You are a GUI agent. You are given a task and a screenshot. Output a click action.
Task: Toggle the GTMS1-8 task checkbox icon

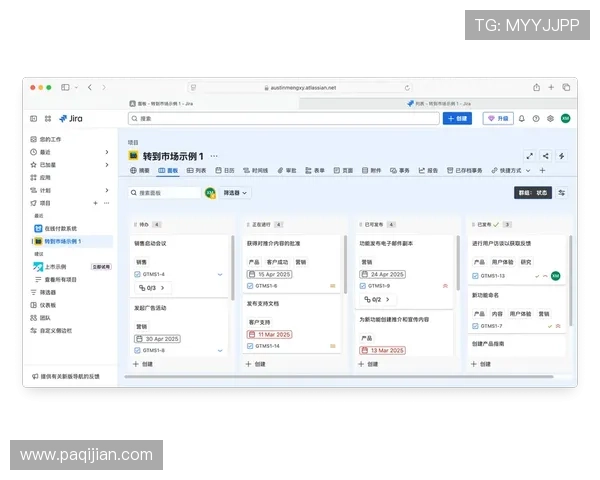pos(137,350)
